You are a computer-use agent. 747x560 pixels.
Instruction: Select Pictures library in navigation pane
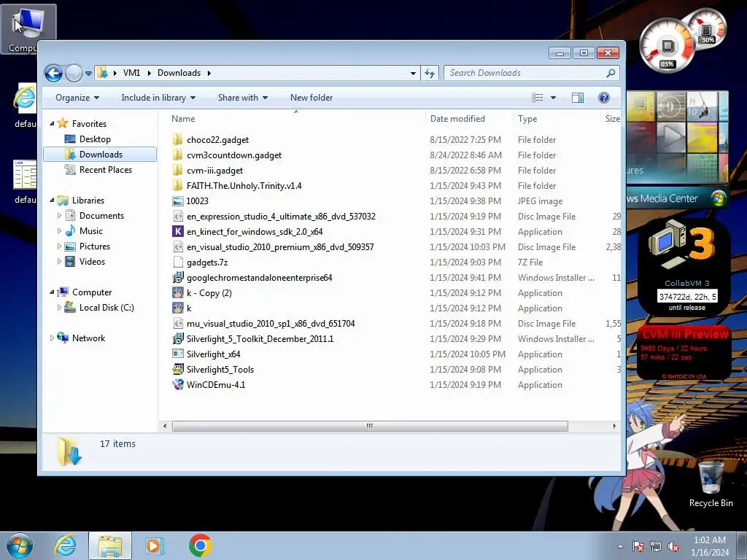pos(94,246)
